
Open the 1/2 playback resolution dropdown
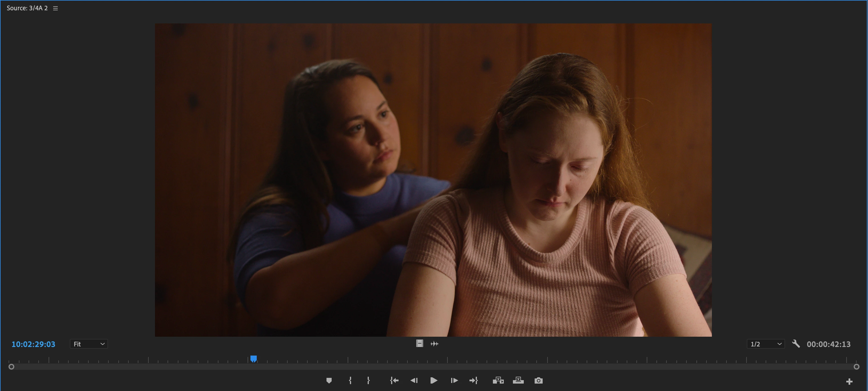coord(766,344)
